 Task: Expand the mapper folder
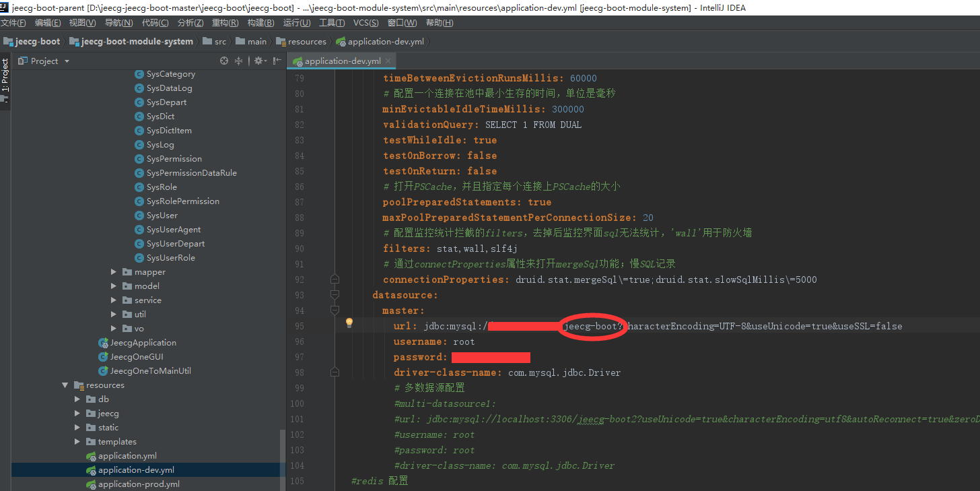[x=113, y=271]
